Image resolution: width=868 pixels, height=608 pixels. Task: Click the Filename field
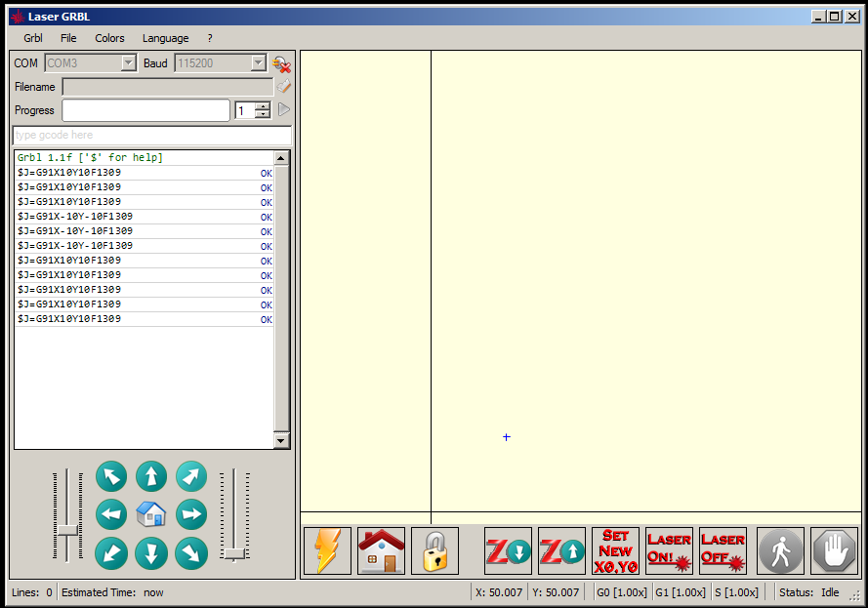168,87
